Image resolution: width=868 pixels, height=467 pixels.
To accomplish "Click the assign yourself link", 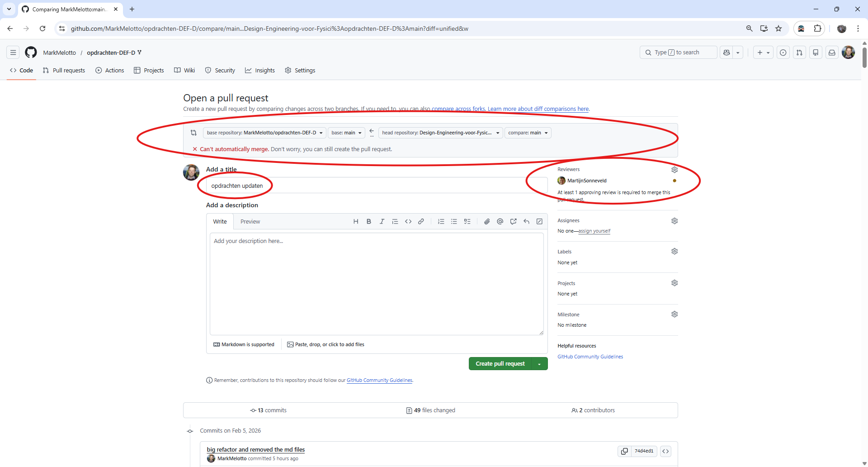I will pyautogui.click(x=594, y=231).
